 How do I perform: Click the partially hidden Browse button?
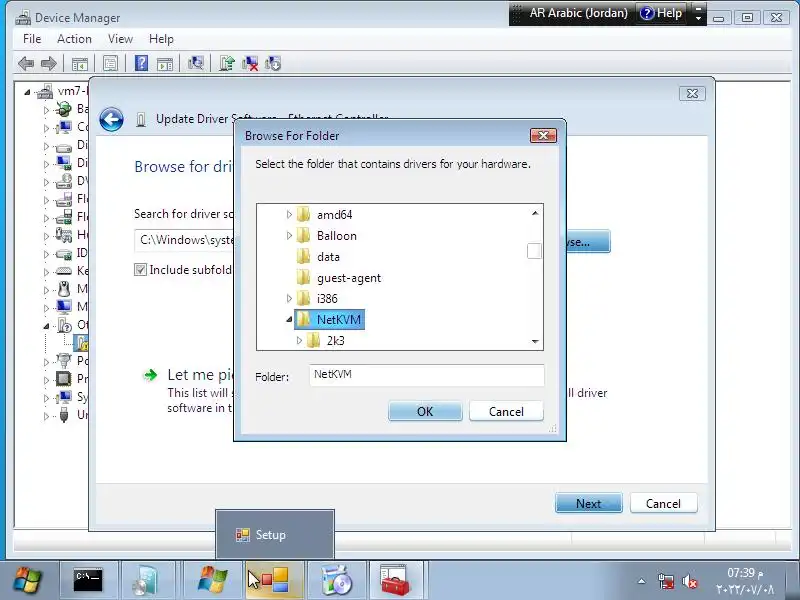(588, 241)
